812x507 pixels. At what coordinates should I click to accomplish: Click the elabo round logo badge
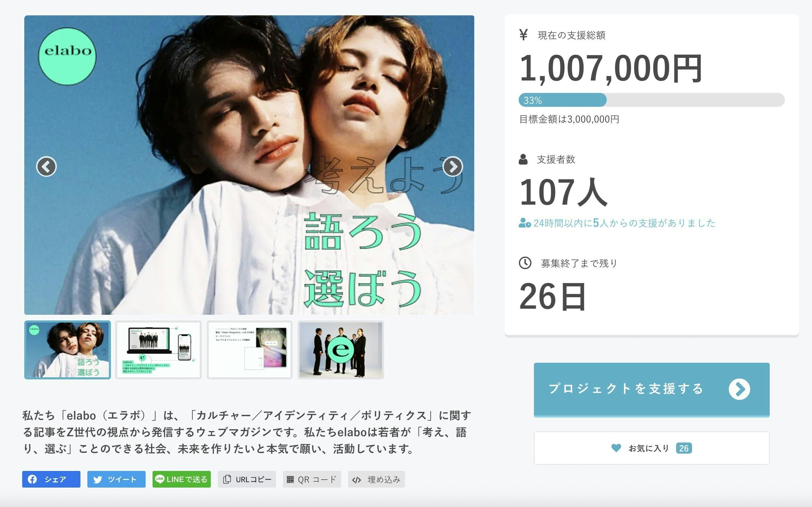(x=67, y=57)
